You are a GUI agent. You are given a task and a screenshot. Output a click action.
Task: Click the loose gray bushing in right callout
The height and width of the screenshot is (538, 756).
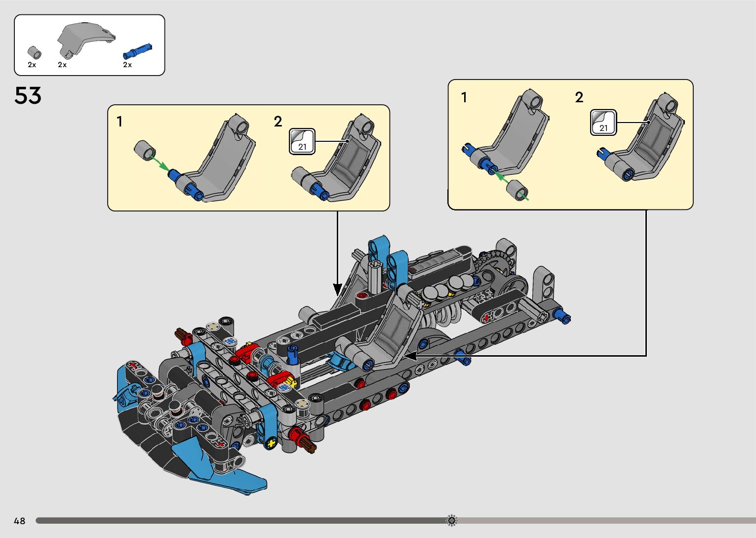tap(517, 190)
